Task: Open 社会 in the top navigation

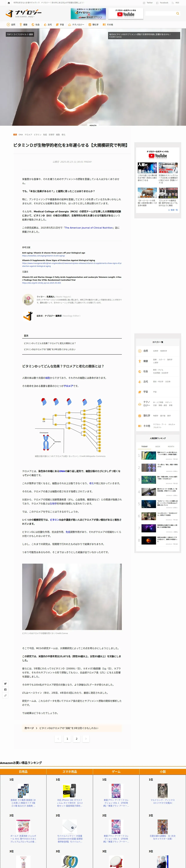Action: pos(35,25)
